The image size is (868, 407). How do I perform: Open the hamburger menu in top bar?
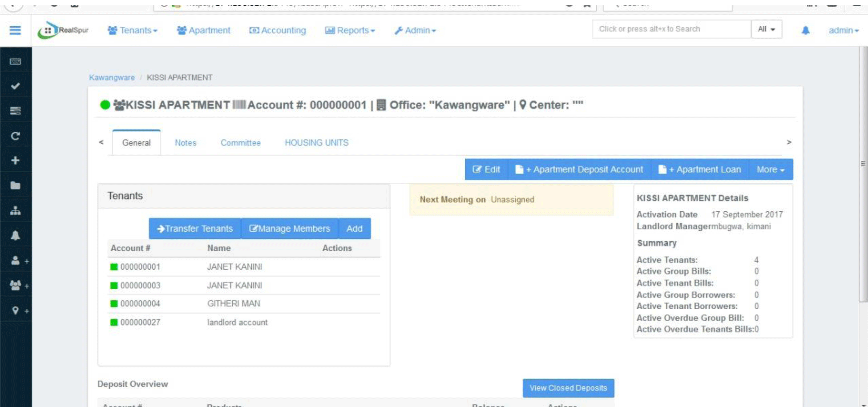15,30
